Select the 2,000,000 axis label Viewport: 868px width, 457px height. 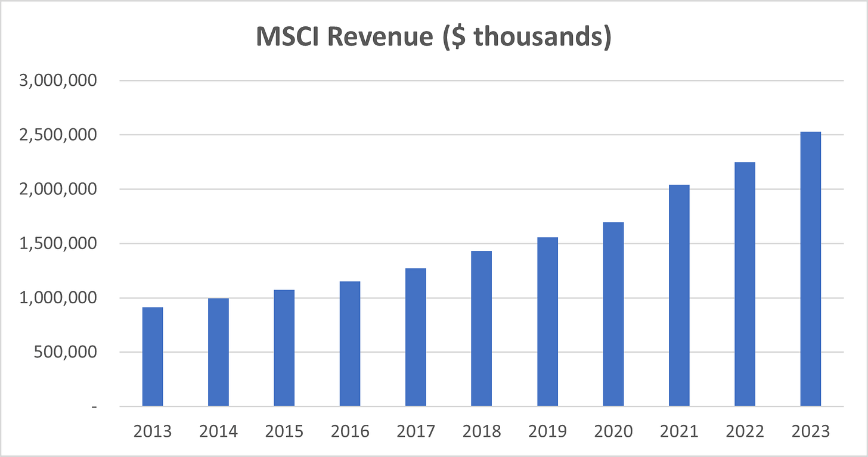(58, 189)
